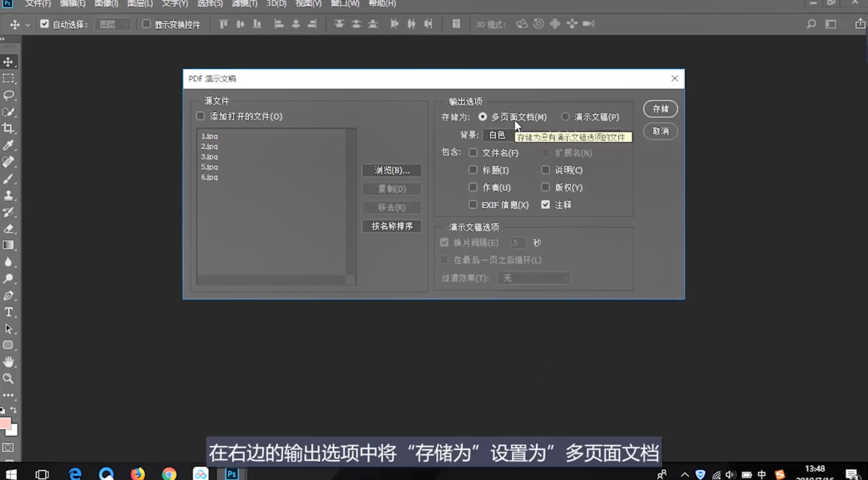Select the Move tool in toolbox
Viewport: 868px width, 480px height.
(x=8, y=62)
